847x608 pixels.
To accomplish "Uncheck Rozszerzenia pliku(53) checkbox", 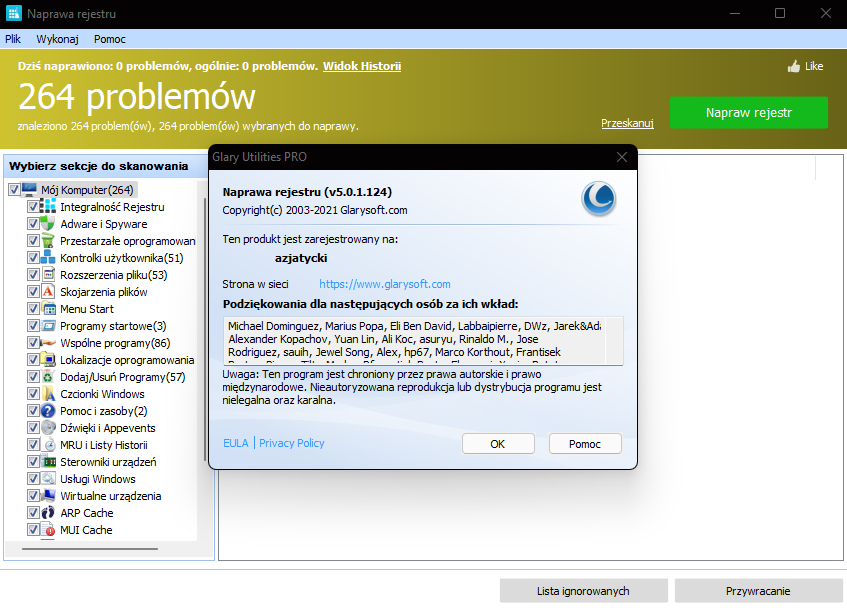I will [33, 275].
